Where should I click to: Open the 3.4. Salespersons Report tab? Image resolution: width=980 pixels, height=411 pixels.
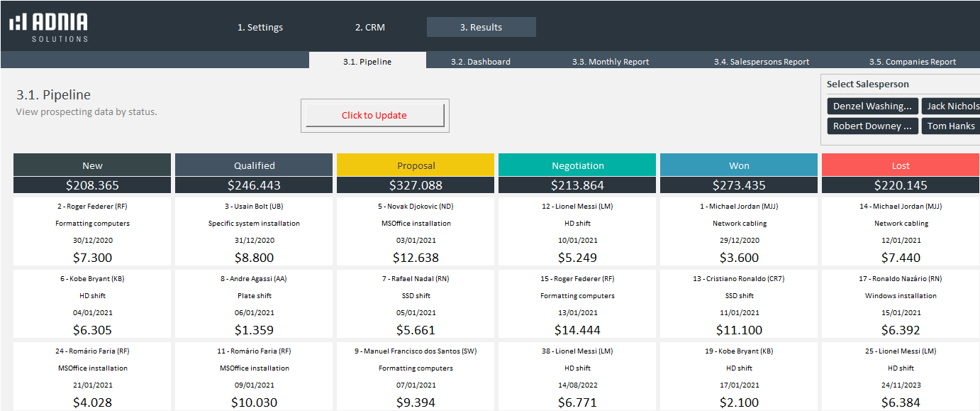[761, 62]
